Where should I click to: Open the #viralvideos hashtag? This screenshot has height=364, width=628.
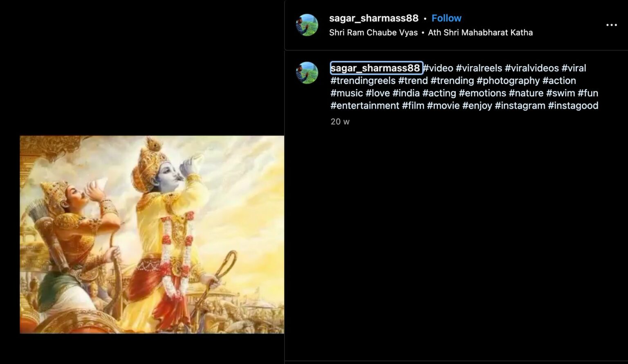pyautogui.click(x=532, y=68)
